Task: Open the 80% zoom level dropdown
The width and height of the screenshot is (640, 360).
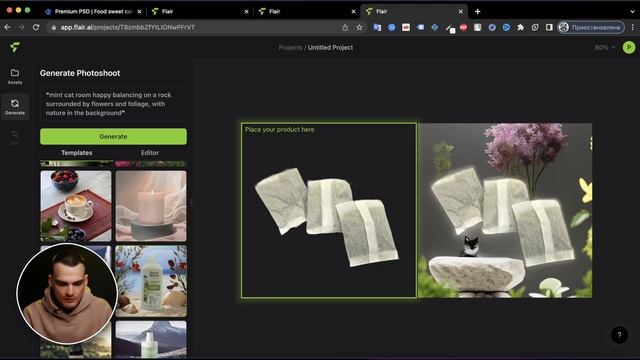Action: [x=605, y=47]
